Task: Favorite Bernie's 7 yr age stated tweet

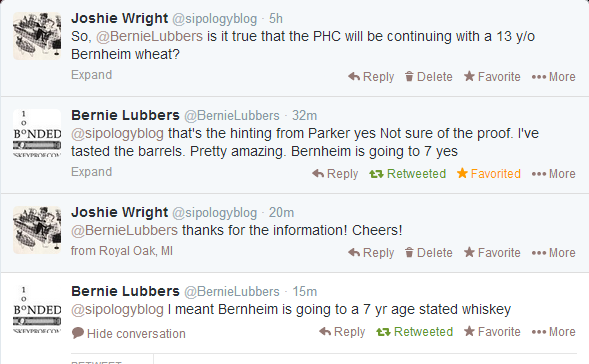Action: (x=492, y=332)
